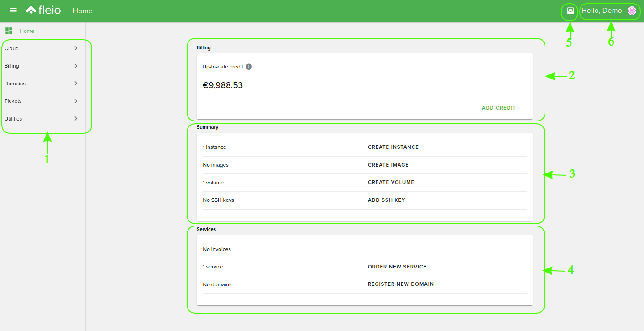
Task: Click CREATE VOLUME
Action: coord(391,182)
